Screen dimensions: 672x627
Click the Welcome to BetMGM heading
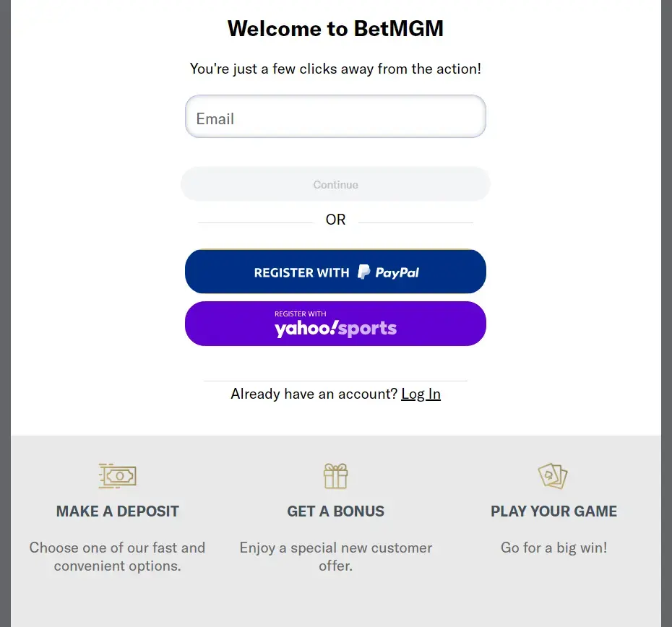[x=335, y=29]
